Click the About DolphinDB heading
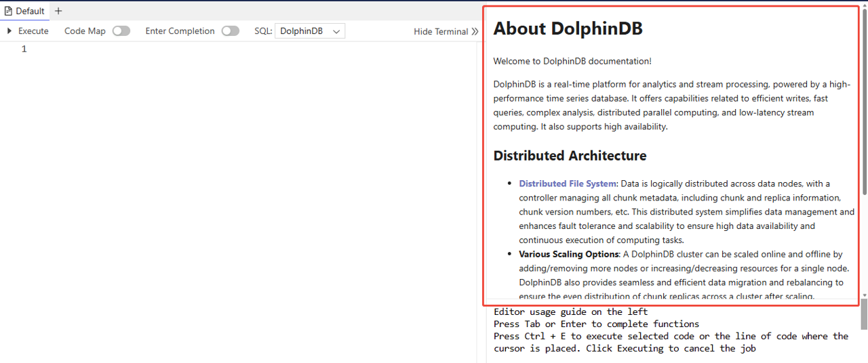 click(568, 28)
